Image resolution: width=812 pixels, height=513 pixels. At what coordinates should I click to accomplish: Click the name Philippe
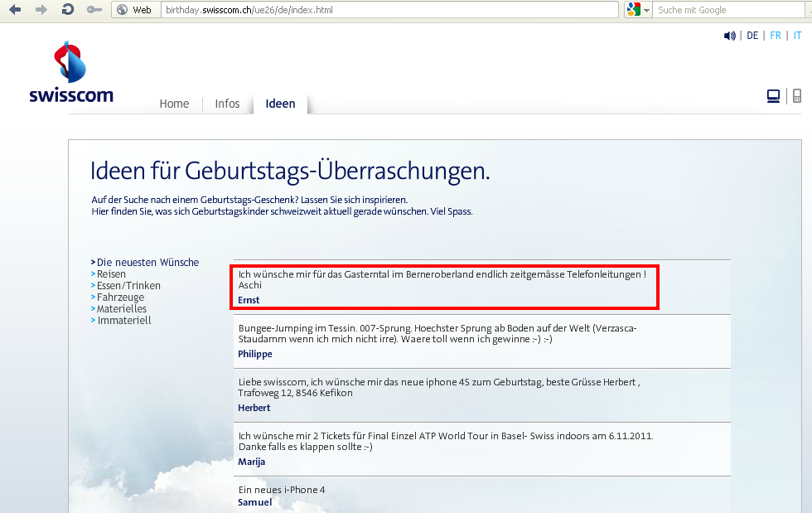pyautogui.click(x=255, y=354)
